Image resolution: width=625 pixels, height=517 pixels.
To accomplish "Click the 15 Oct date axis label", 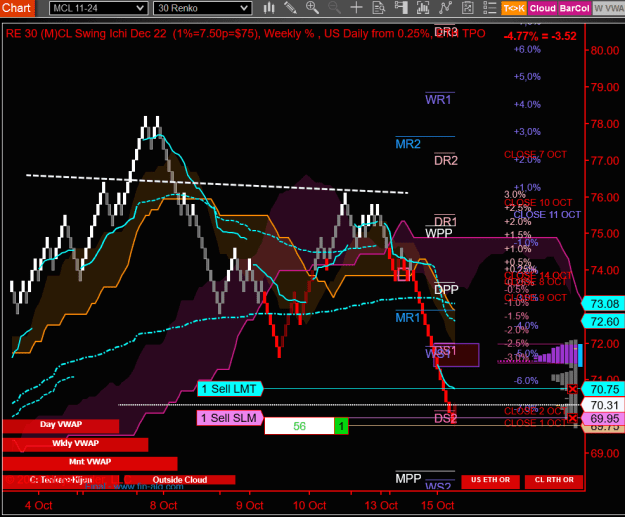I will (438, 505).
